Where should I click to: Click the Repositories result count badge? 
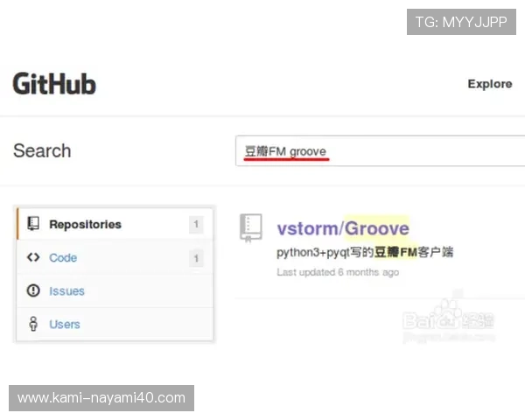tap(196, 224)
